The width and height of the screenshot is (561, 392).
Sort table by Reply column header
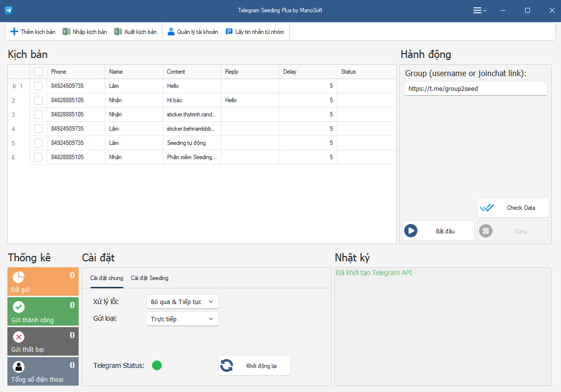click(x=250, y=72)
